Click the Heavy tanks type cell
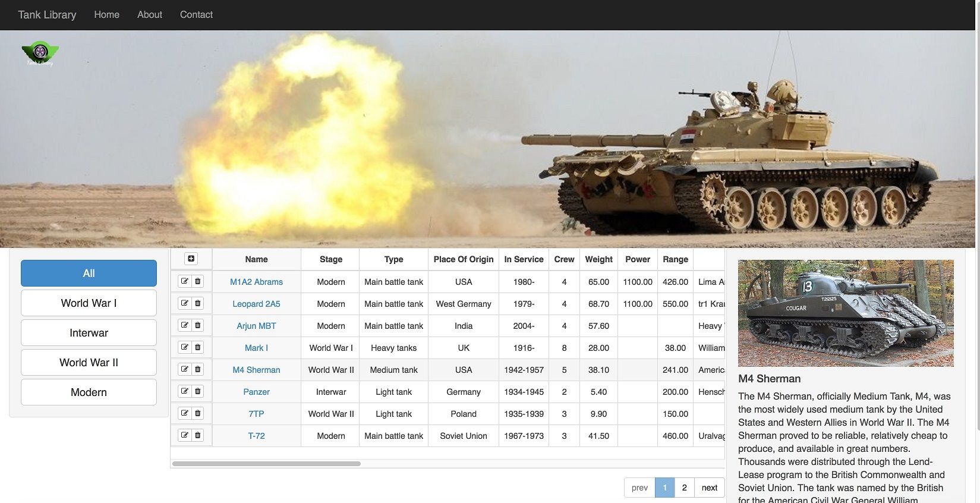The width and height of the screenshot is (980, 503). pos(393,348)
